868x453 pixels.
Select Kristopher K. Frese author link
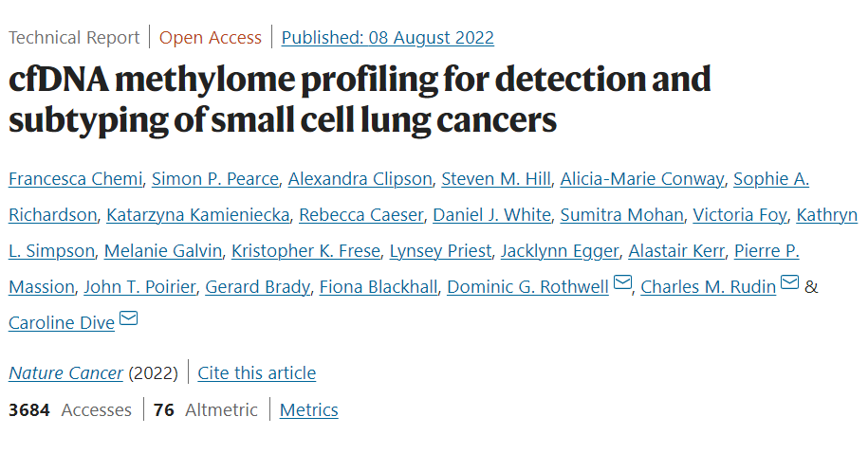(305, 250)
